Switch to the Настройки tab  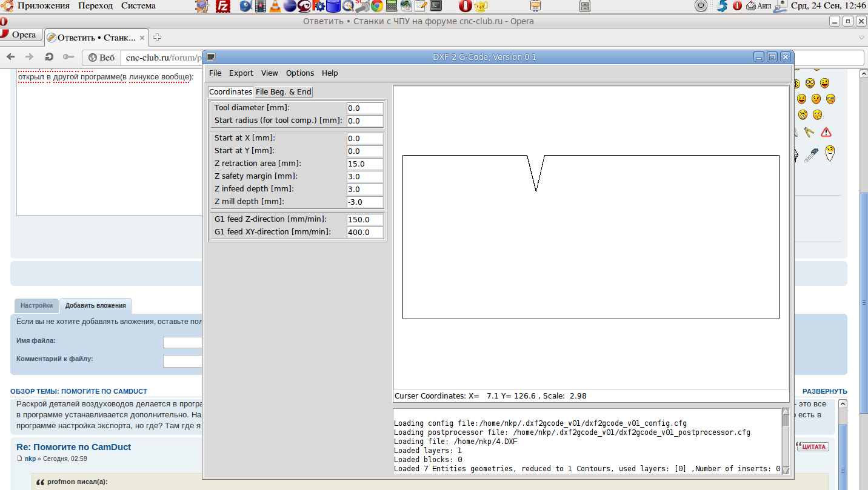(36, 306)
